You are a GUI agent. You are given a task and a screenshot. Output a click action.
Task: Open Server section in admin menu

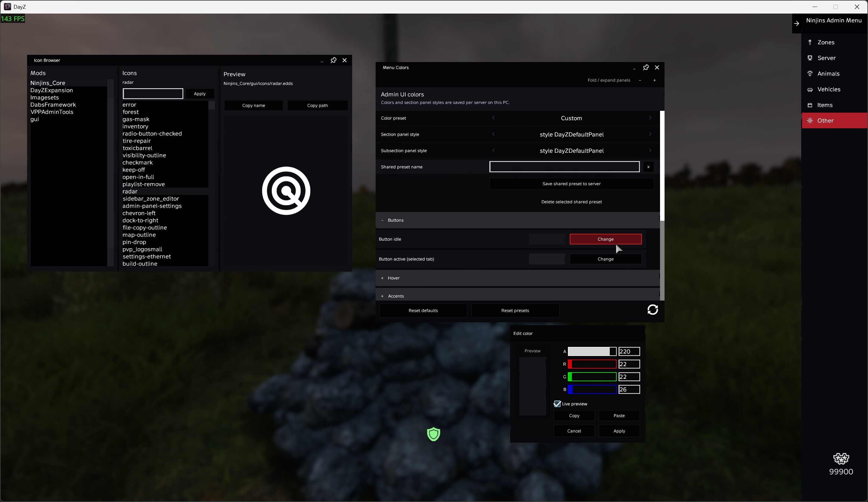[x=834, y=58]
